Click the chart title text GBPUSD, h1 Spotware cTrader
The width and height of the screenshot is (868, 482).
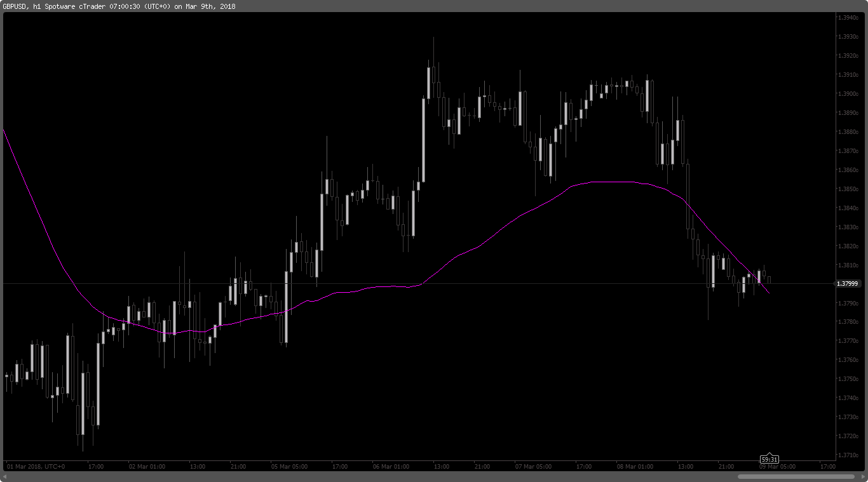53,6
